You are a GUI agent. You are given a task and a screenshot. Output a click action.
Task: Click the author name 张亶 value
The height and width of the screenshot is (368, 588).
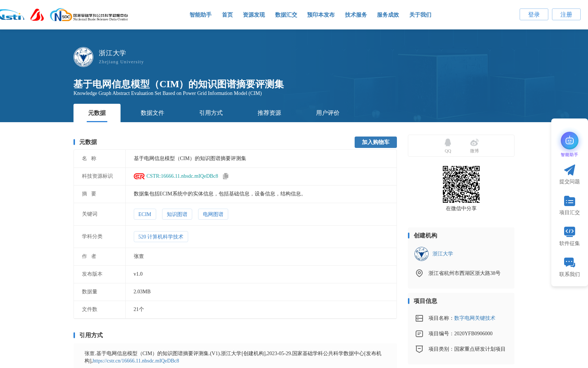tap(139, 256)
